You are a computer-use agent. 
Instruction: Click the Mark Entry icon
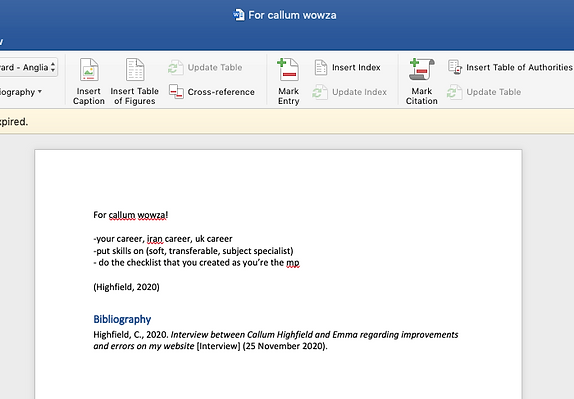coord(288,69)
